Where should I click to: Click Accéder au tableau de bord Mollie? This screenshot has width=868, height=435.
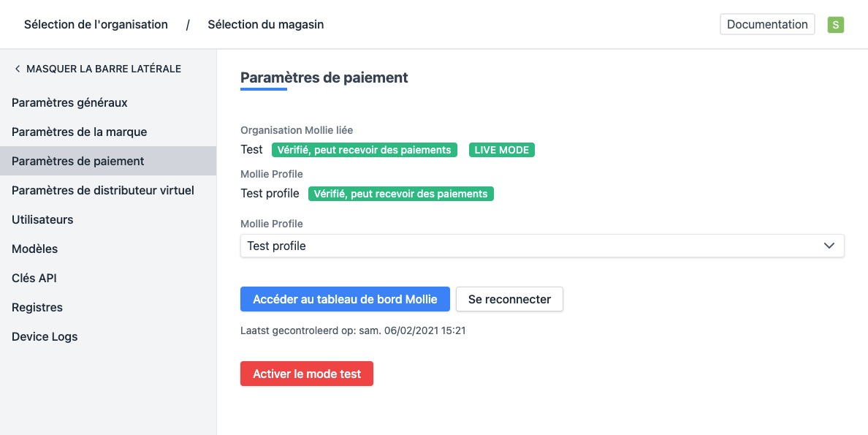345,299
